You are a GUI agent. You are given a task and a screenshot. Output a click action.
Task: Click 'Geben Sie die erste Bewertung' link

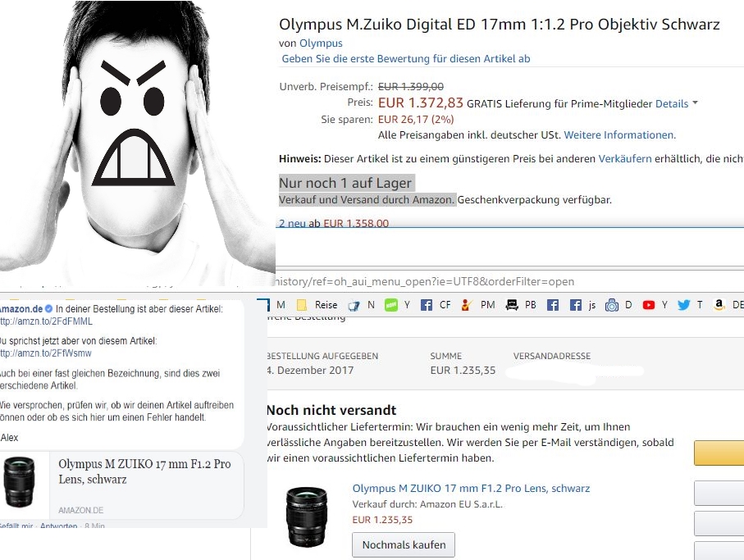click(406, 59)
